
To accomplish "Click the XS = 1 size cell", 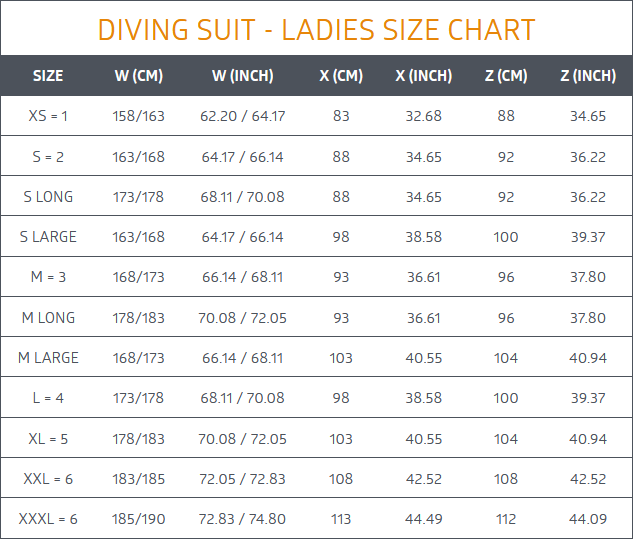I will [48, 116].
